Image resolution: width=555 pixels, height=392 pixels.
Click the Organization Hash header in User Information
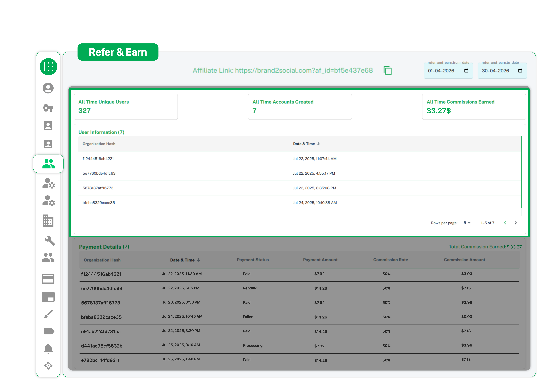click(x=99, y=144)
